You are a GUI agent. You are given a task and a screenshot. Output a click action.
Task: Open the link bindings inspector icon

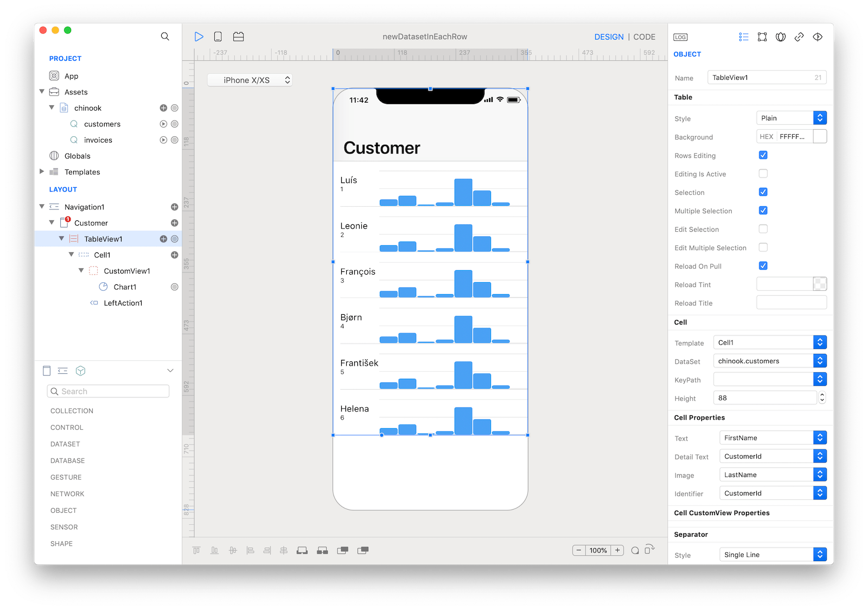click(x=799, y=37)
